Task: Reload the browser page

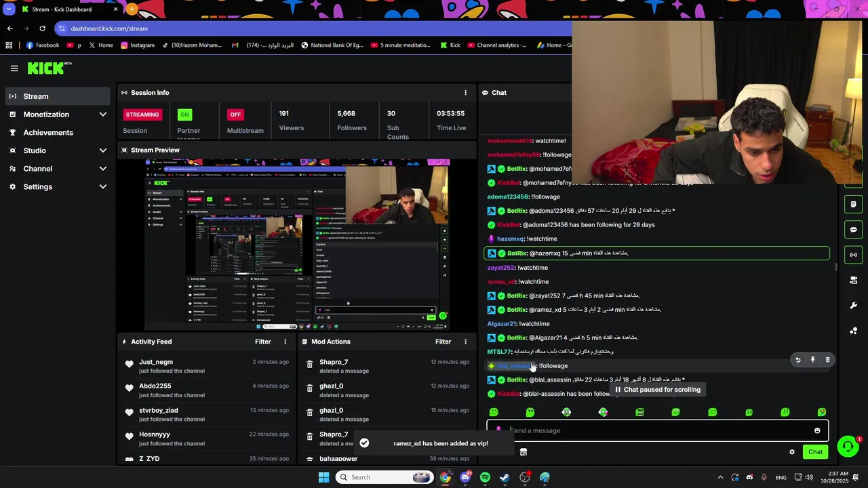Action: pyautogui.click(x=42, y=28)
